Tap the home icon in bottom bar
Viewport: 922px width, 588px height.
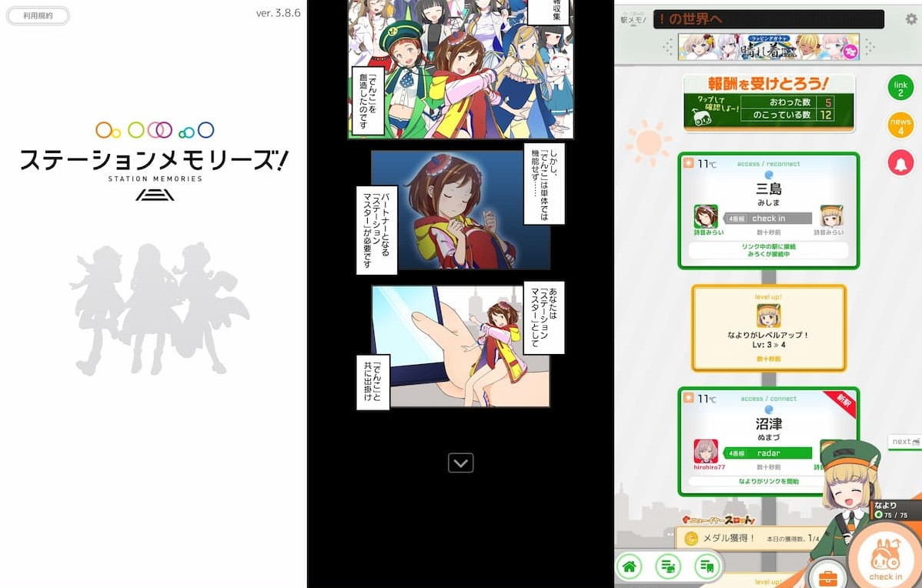(630, 566)
